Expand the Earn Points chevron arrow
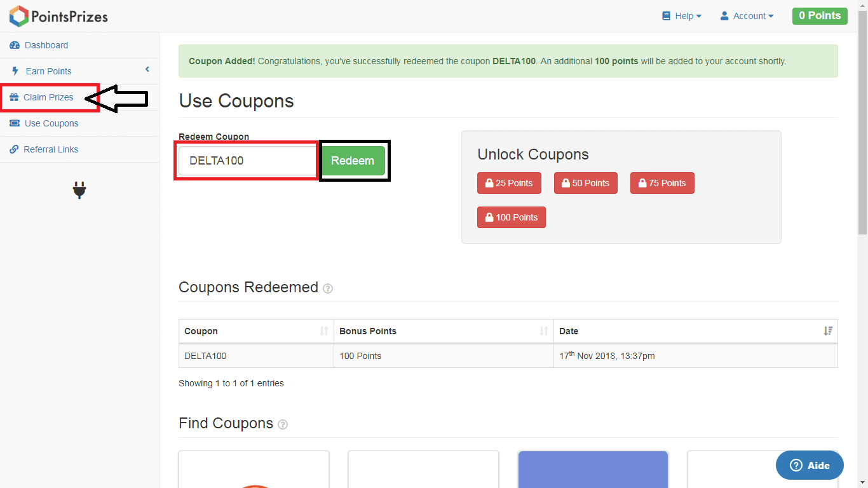 pos(147,69)
